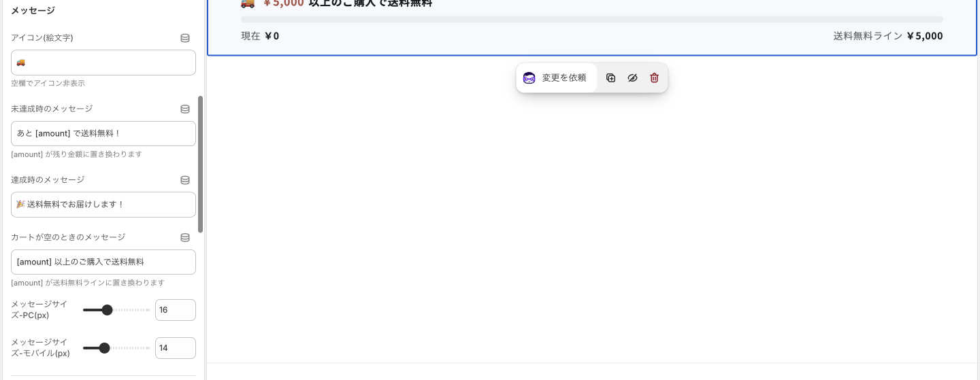The width and height of the screenshot is (980, 380).
Task: Delete the block using the red trash icon
Action: 654,78
